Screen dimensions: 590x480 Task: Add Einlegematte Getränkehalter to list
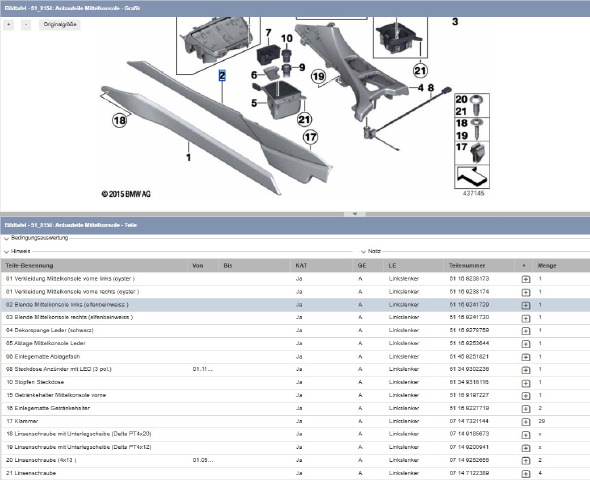[x=526, y=409]
